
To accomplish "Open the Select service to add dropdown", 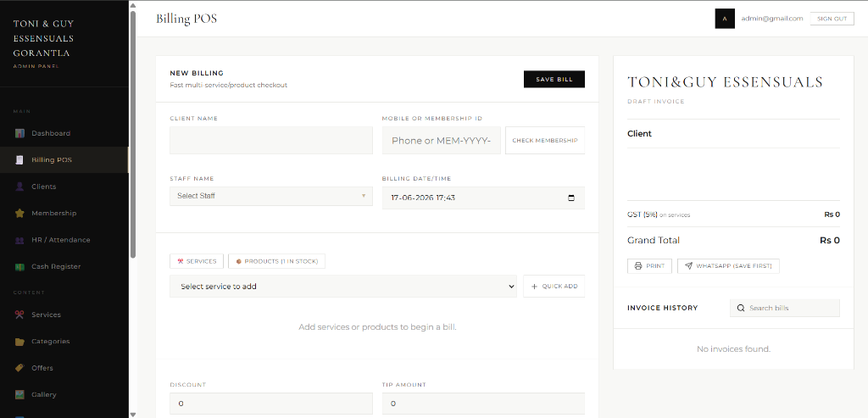I will tap(343, 287).
